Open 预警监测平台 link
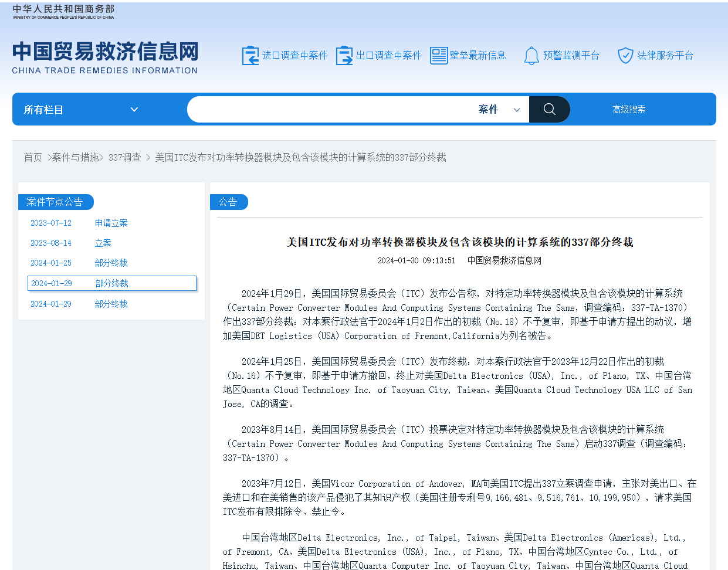The width and height of the screenshot is (728, 570). pyautogui.click(x=571, y=55)
